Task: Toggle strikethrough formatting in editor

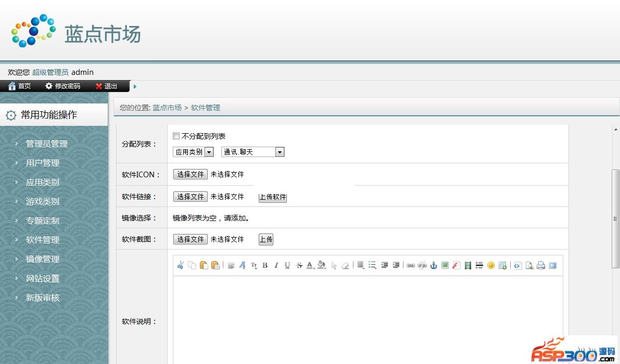Action: click(x=299, y=265)
